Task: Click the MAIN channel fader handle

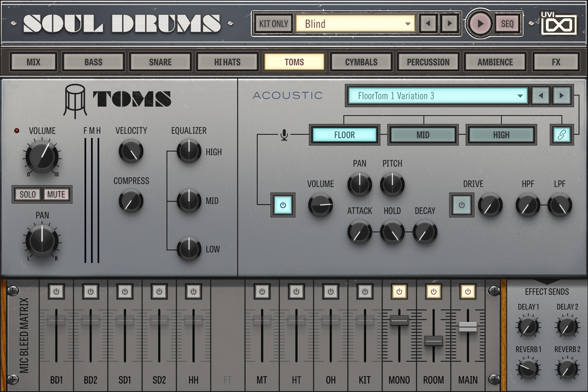Action: point(468,327)
